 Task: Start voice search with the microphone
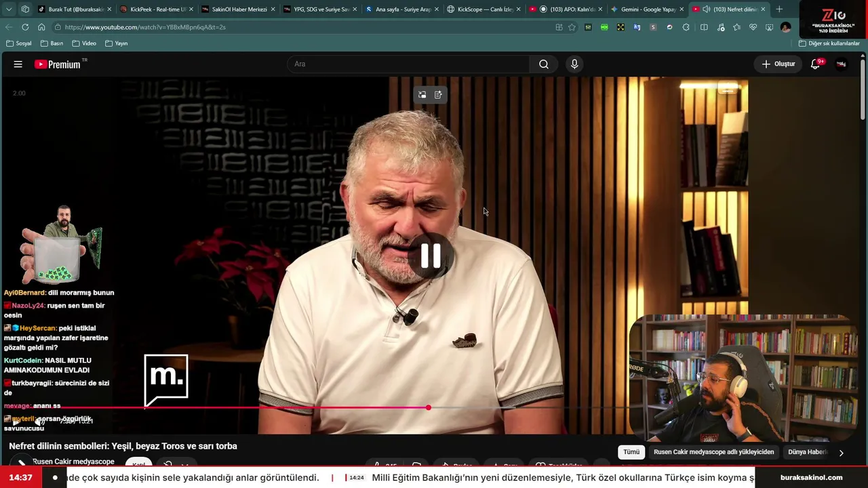coord(574,64)
